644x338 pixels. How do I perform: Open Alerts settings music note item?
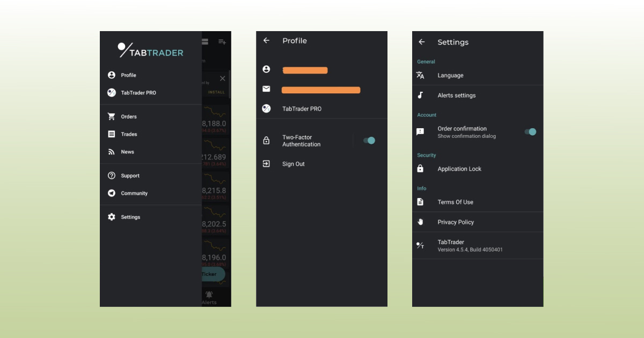pyautogui.click(x=456, y=95)
